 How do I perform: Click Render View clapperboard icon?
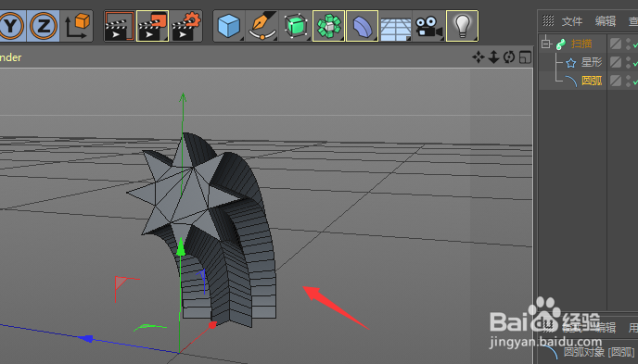click(x=120, y=27)
